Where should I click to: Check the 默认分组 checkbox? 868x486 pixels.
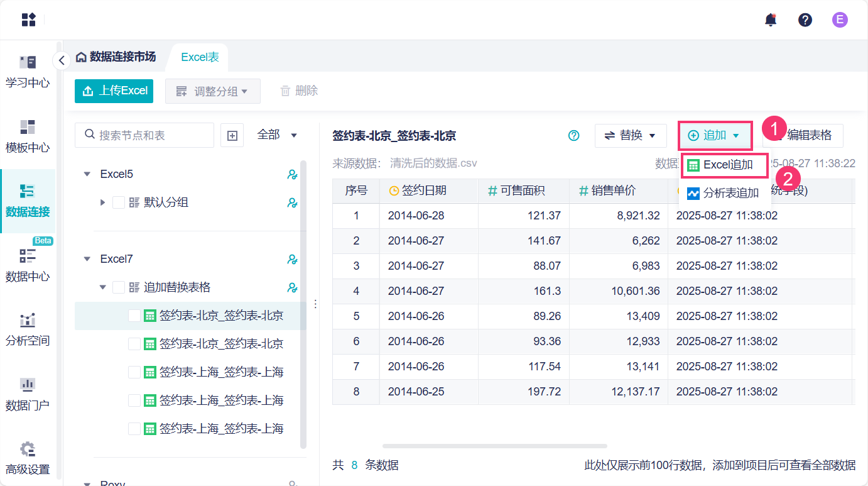coord(119,202)
